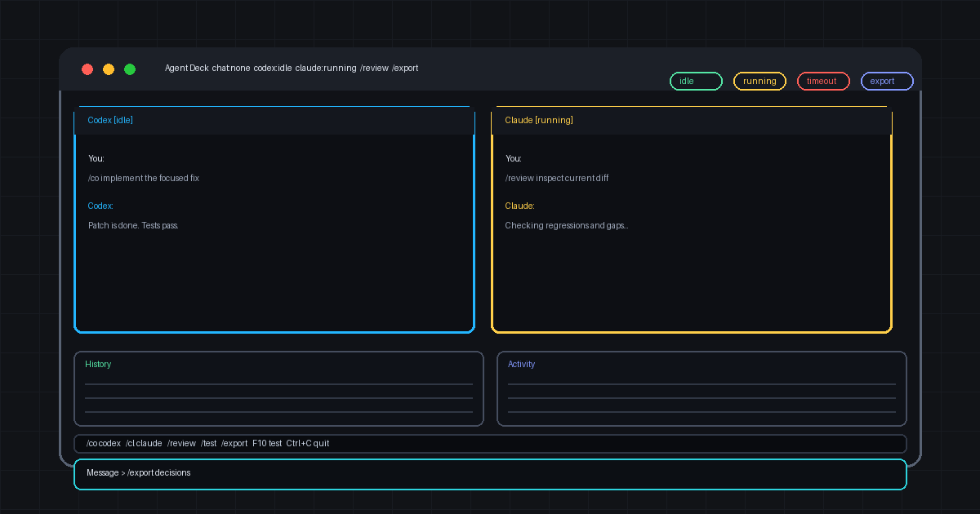Open the Activity panel
980x514 pixels.
[702, 388]
